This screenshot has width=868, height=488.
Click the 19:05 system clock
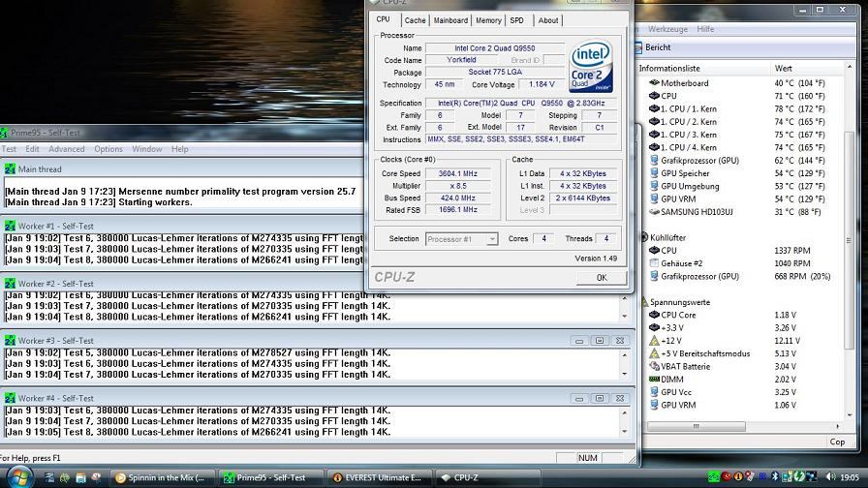(x=850, y=477)
